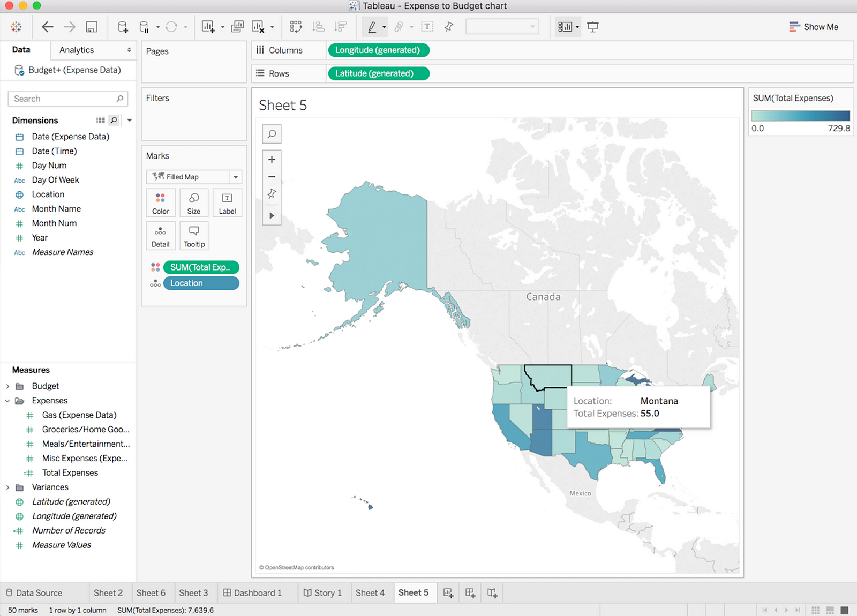The width and height of the screenshot is (857, 616).
Task: Open dropdown arrow beside the Clear Sheet icon
Action: [x=272, y=27]
